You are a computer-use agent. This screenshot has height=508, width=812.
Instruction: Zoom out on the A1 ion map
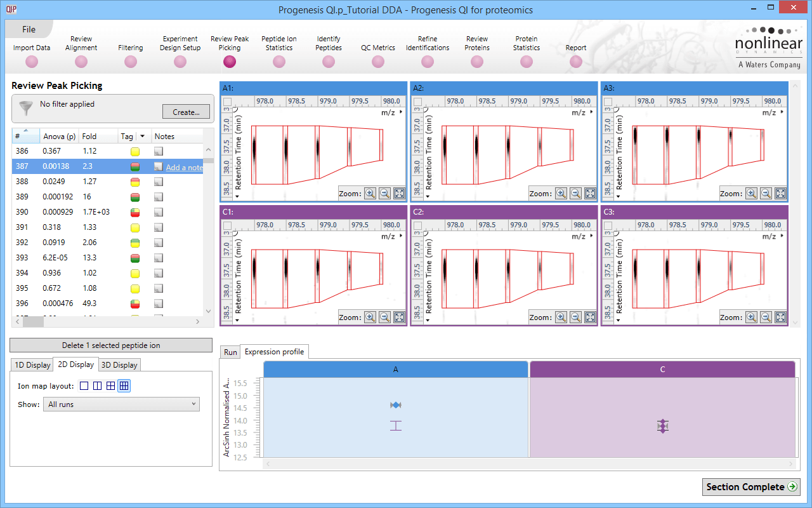385,194
